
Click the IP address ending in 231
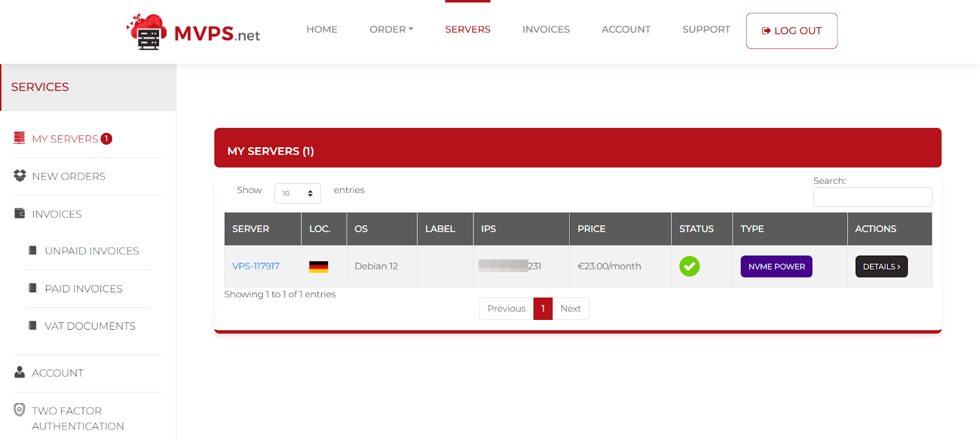point(510,266)
